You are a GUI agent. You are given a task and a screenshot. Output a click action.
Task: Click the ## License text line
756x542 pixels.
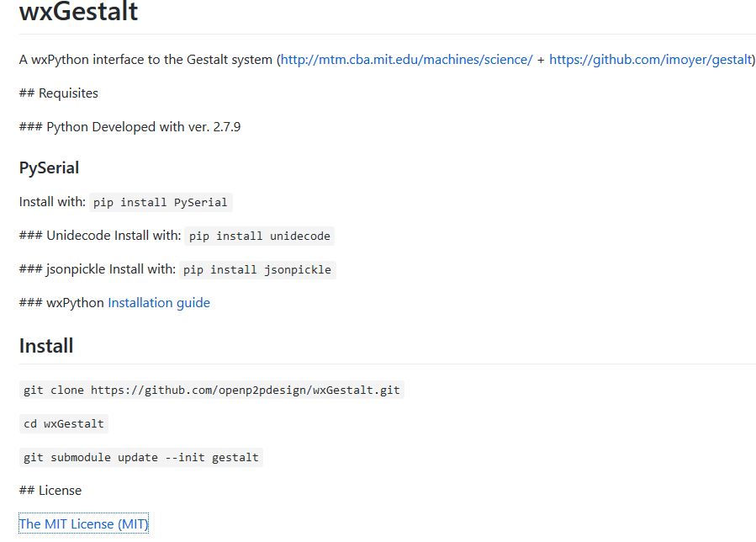50,491
